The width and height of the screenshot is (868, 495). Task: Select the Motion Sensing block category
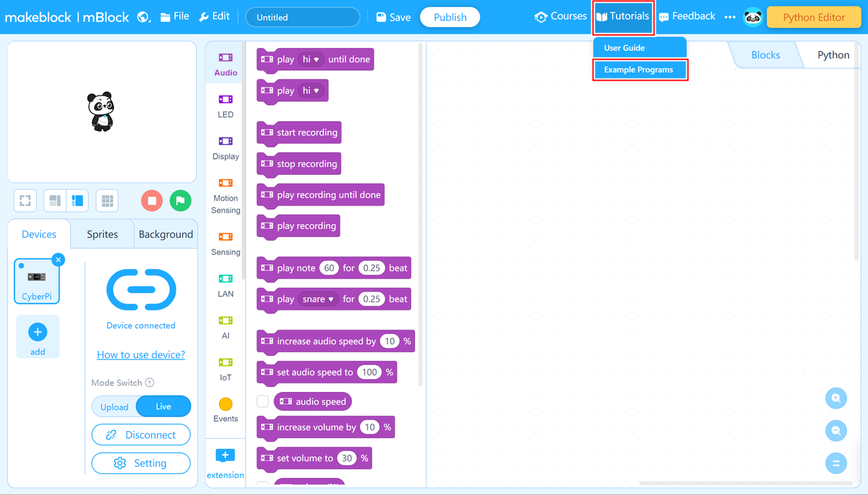point(226,196)
